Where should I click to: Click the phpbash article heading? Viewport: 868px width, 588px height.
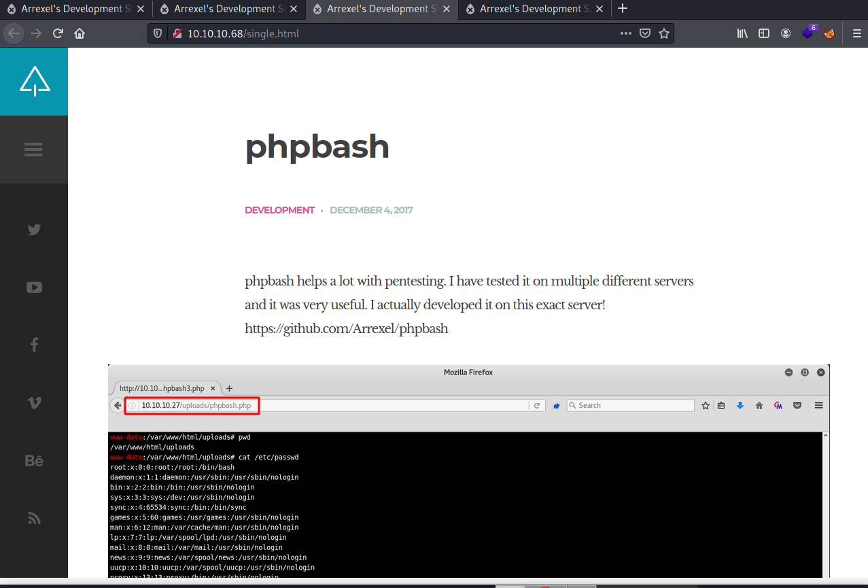tap(317, 147)
